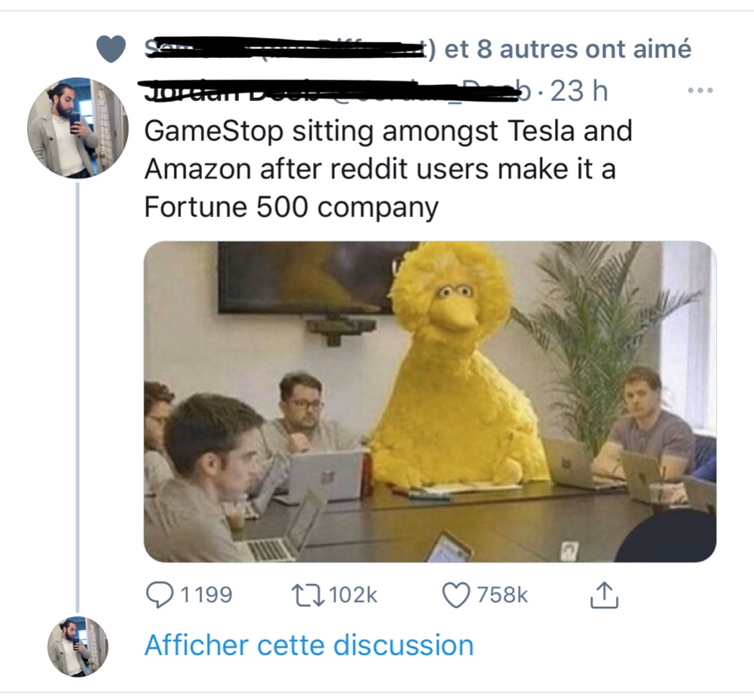Click the '23 h' timestamp
This screenshot has height=700, width=754.
579,90
